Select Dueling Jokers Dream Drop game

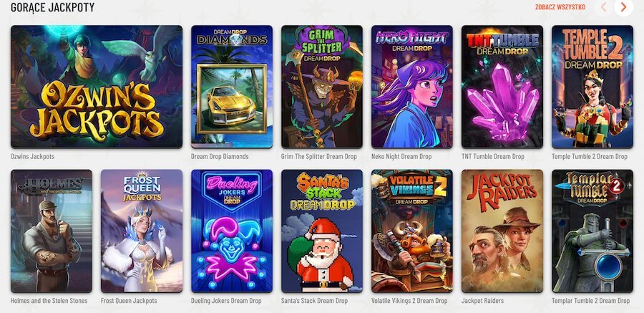point(232,231)
